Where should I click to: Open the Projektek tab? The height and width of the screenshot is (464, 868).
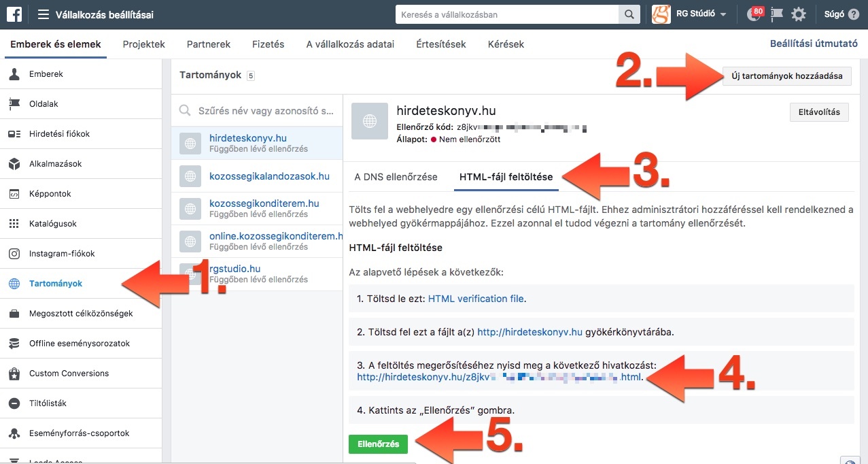click(x=144, y=44)
